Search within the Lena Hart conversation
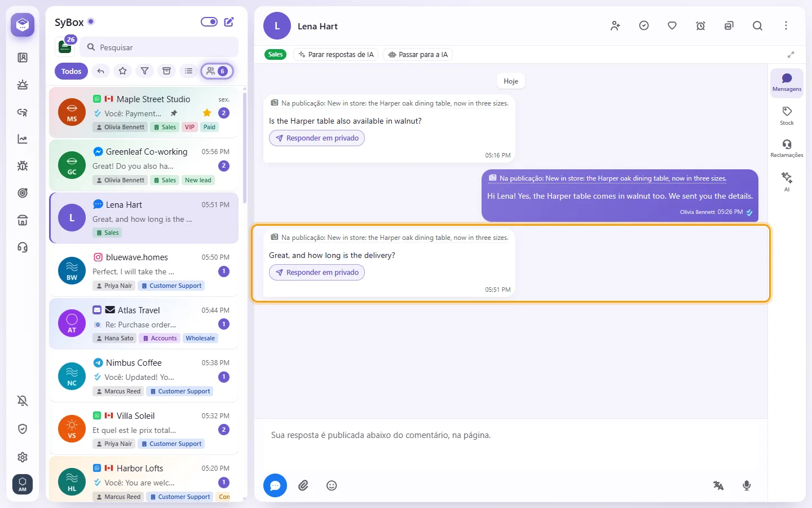This screenshot has height=508, width=812. coord(757,26)
